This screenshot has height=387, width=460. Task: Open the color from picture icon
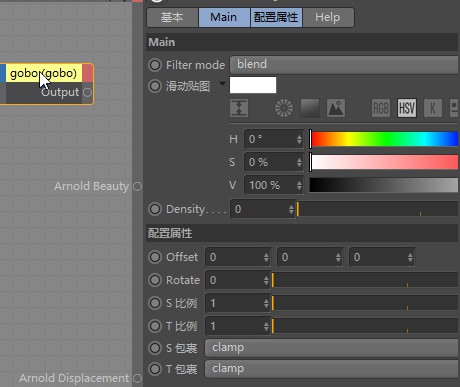(336, 108)
